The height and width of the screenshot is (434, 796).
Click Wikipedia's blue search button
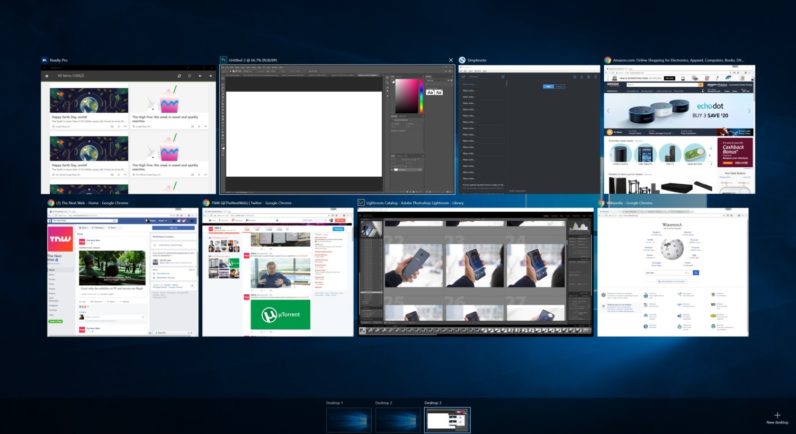[x=695, y=273]
